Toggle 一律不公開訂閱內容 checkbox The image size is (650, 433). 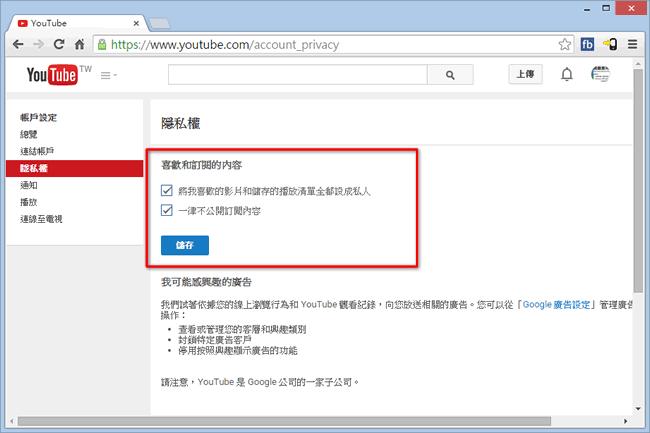click(x=167, y=211)
